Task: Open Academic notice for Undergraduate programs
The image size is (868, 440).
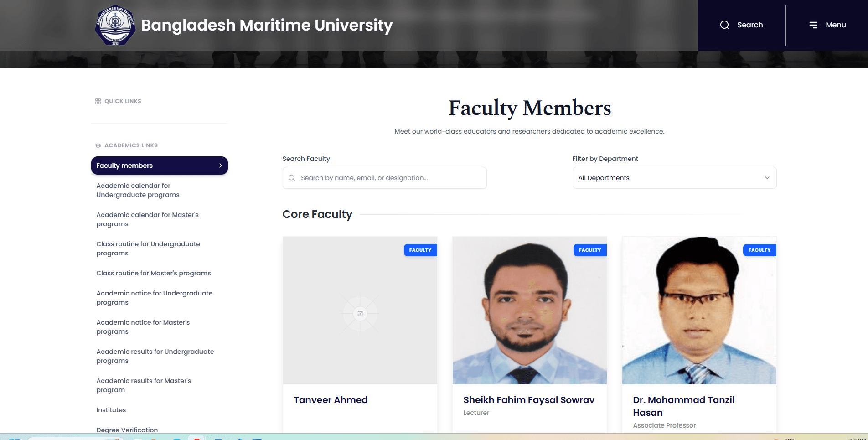Action: tap(154, 298)
